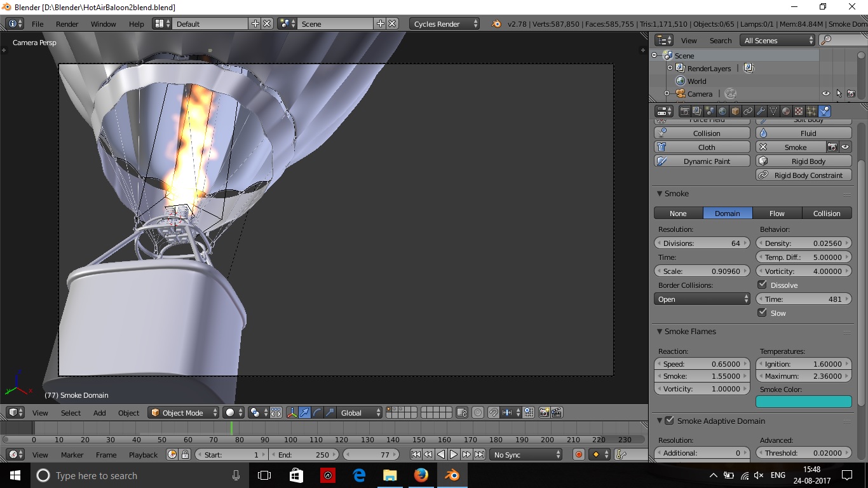Screen dimensions: 868x488
Task: Open the File menu
Action: pos(37,24)
